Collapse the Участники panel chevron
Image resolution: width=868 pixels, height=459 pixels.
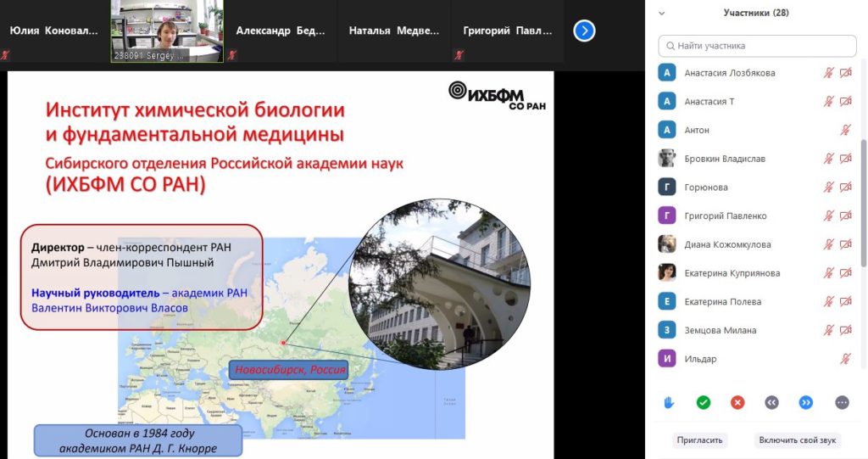661,14
